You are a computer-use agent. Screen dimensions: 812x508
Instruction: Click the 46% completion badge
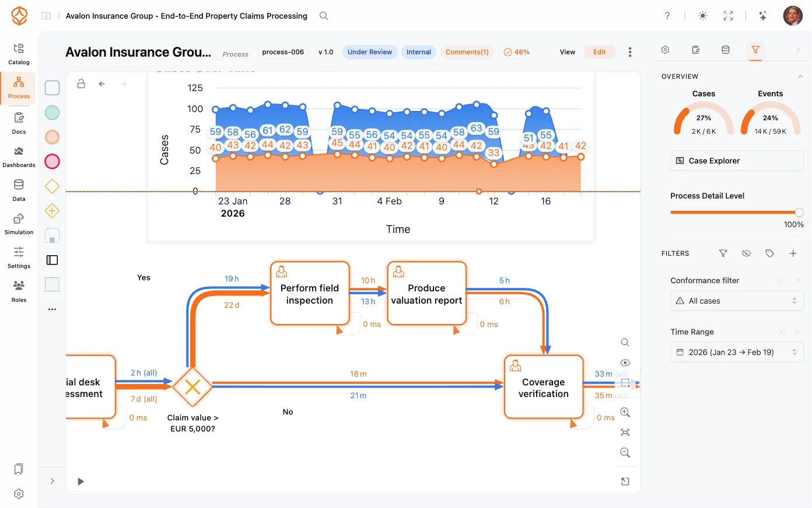coord(517,52)
